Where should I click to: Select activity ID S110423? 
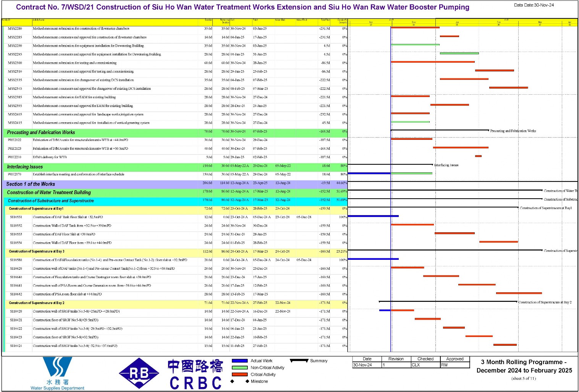pyautogui.click(x=16, y=337)
